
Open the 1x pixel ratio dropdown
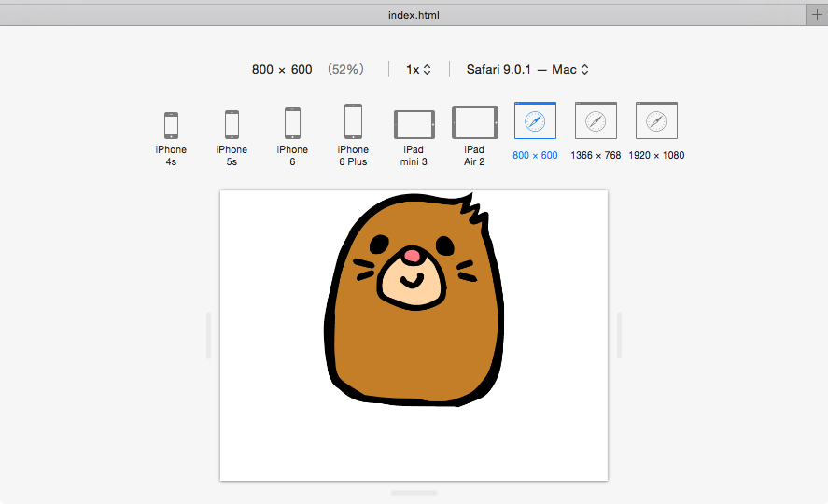click(x=418, y=70)
